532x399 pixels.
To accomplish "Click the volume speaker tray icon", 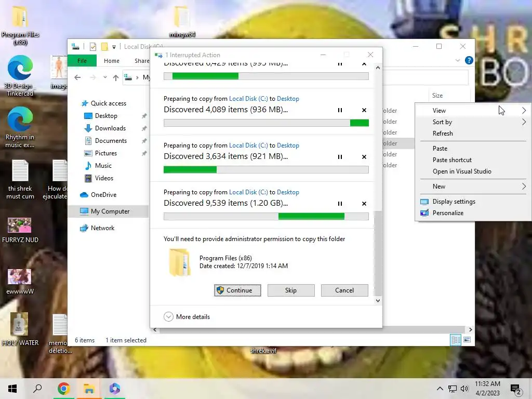I will [464, 389].
